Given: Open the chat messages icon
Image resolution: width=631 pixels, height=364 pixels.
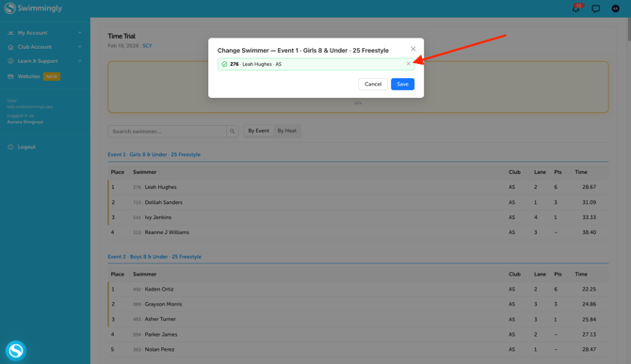Looking at the screenshot, I should (595, 8).
